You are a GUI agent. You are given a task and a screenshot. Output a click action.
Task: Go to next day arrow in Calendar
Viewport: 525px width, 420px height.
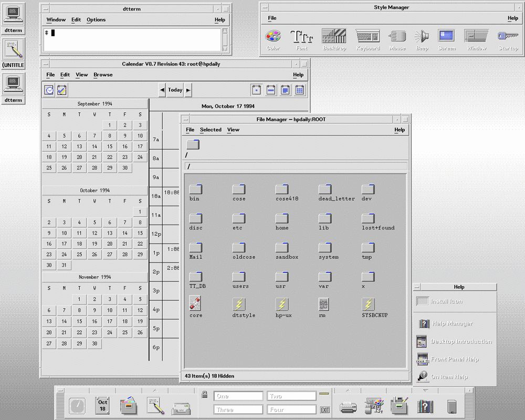[188, 90]
